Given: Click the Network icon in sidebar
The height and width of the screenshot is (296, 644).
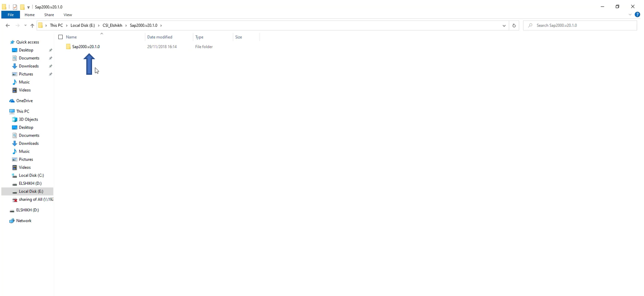Looking at the screenshot, I should click(12, 221).
